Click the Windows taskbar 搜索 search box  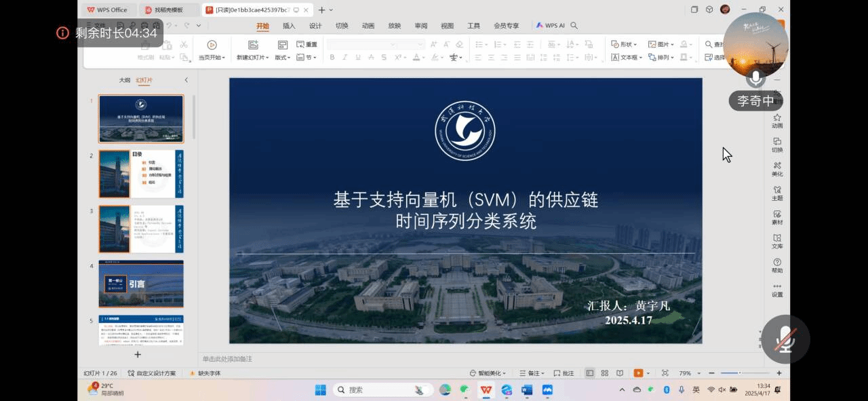point(382,390)
